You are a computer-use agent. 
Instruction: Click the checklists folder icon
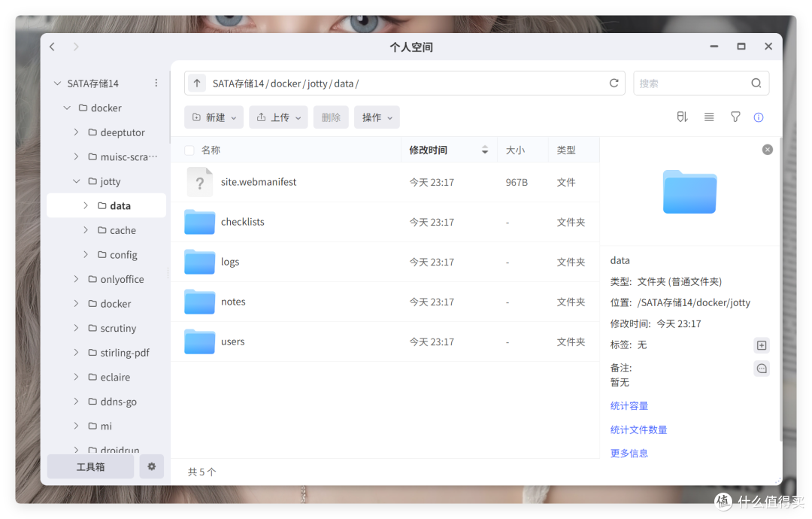pos(199,222)
